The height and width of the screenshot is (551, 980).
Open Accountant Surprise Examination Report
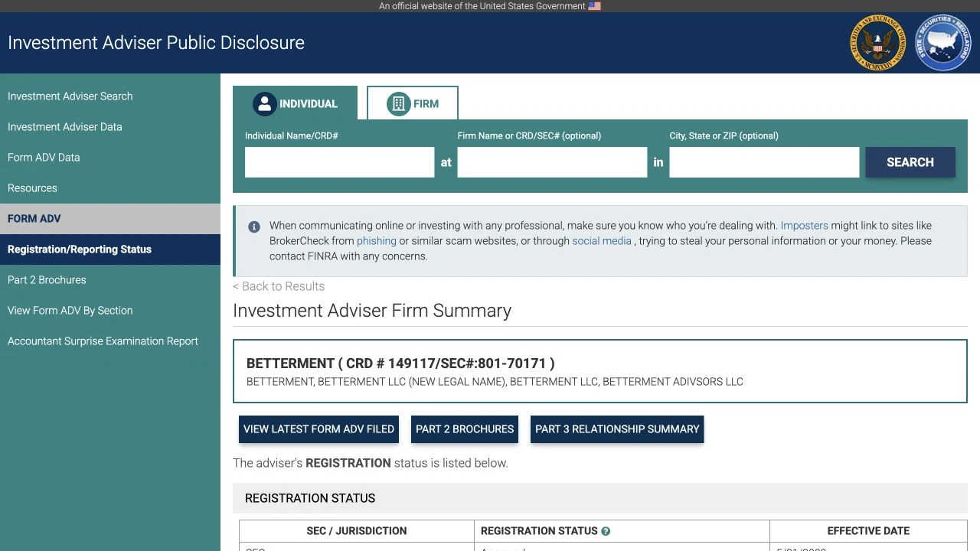coord(110,341)
